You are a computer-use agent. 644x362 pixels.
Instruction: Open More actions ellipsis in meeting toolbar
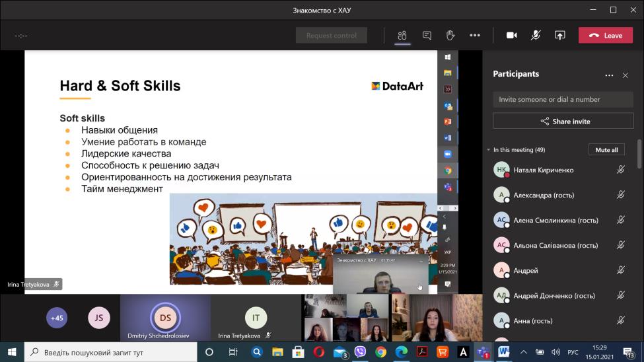474,36
